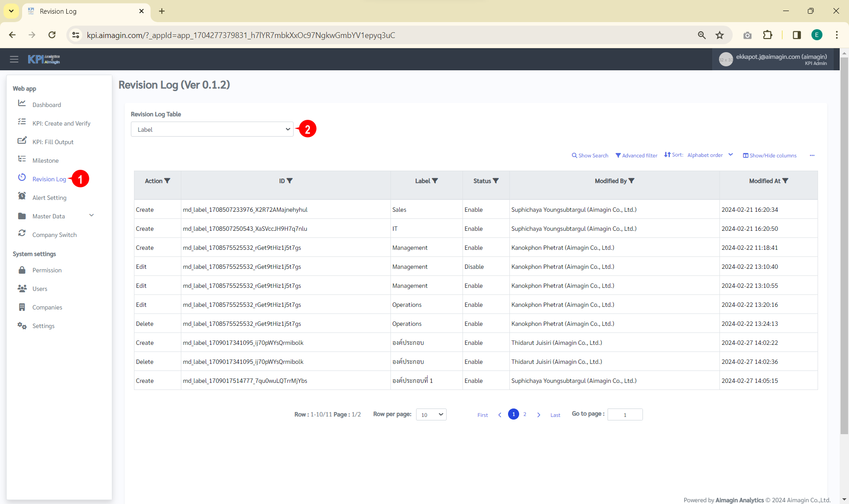Viewport: 849px width, 504px height.
Task: Expand the Master Data submenu
Action: 92,216
